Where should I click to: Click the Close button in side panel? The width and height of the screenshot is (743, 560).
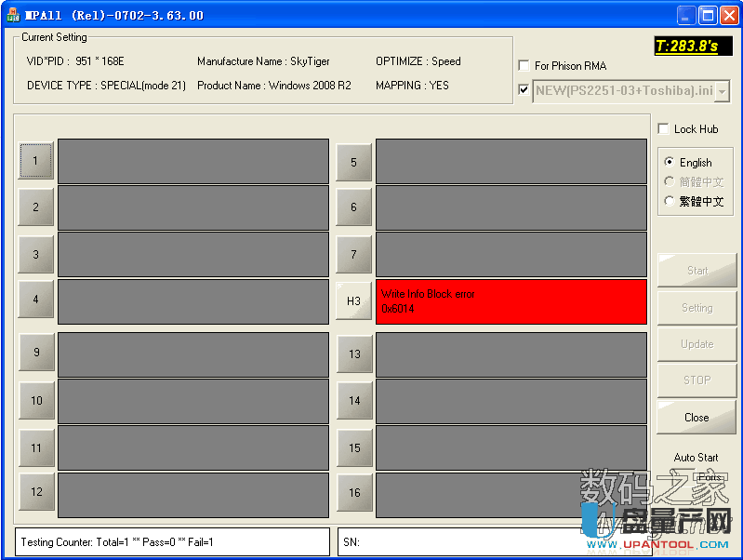pos(696,418)
